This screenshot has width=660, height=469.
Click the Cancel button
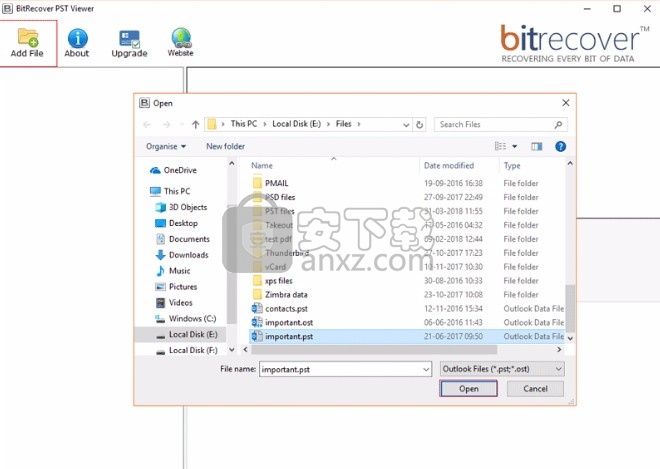(x=535, y=389)
